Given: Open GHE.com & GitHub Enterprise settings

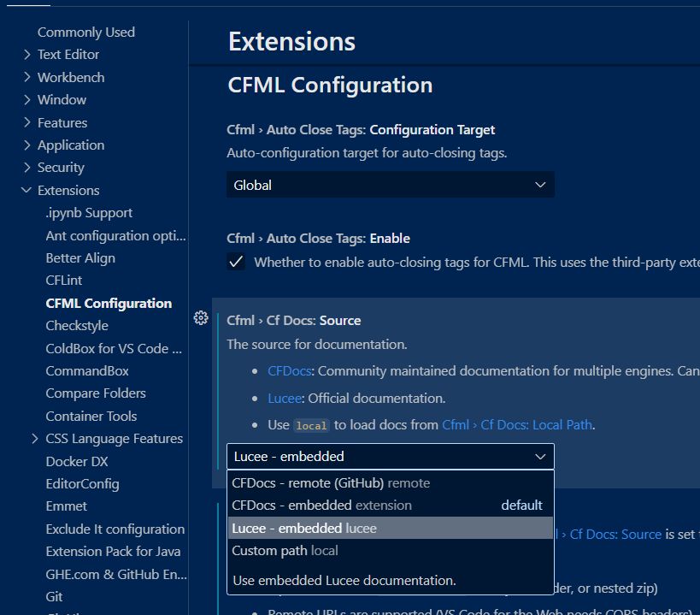Looking at the screenshot, I should pyautogui.click(x=116, y=574).
